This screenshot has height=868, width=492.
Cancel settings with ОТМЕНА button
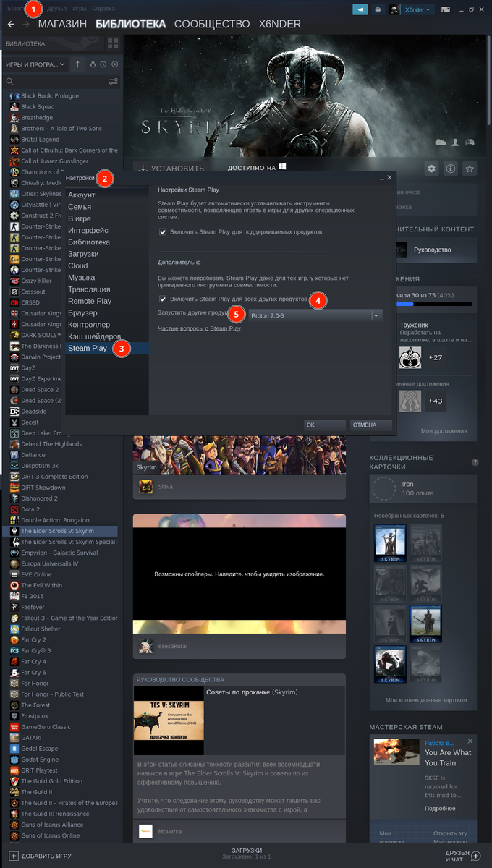click(371, 425)
